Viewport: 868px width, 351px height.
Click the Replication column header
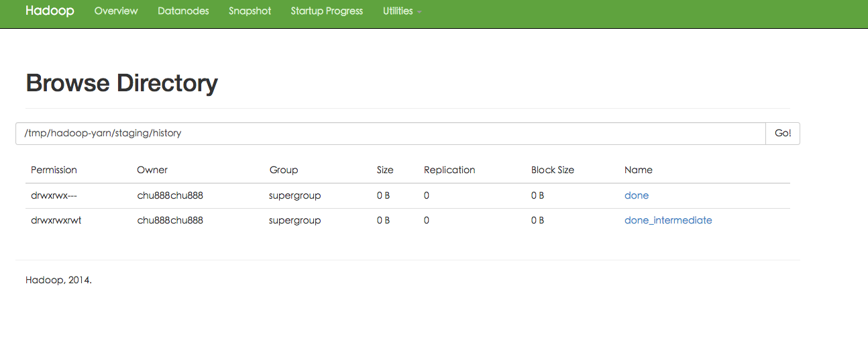tap(449, 170)
